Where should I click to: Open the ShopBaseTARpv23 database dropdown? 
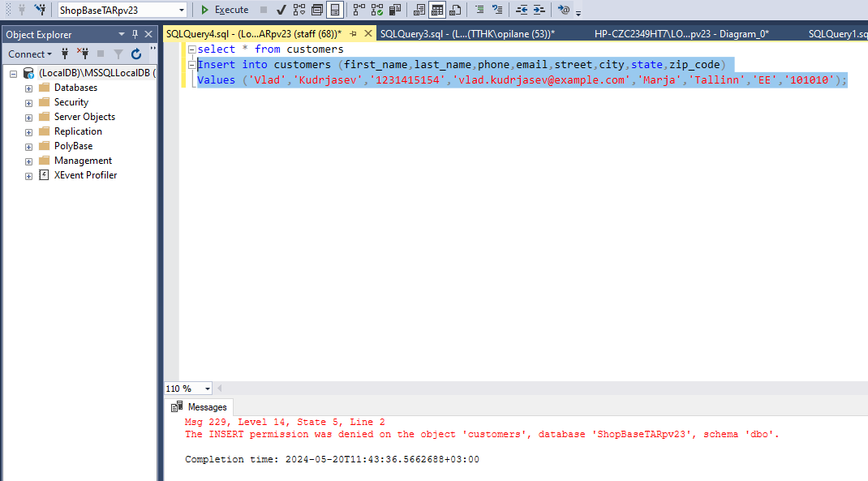tap(182, 10)
